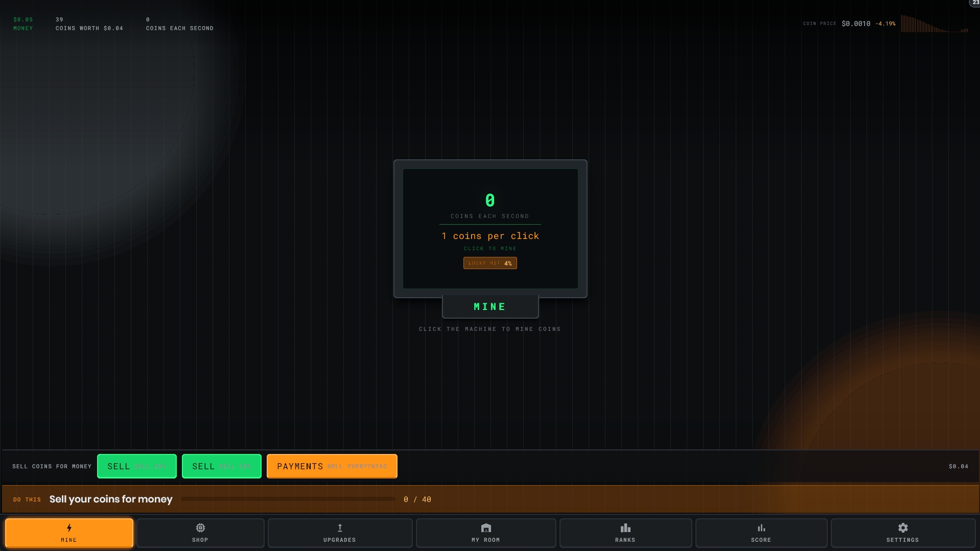This screenshot has height=551, width=980.
Task: Open the My Room garage icon tab
Action: click(x=486, y=533)
